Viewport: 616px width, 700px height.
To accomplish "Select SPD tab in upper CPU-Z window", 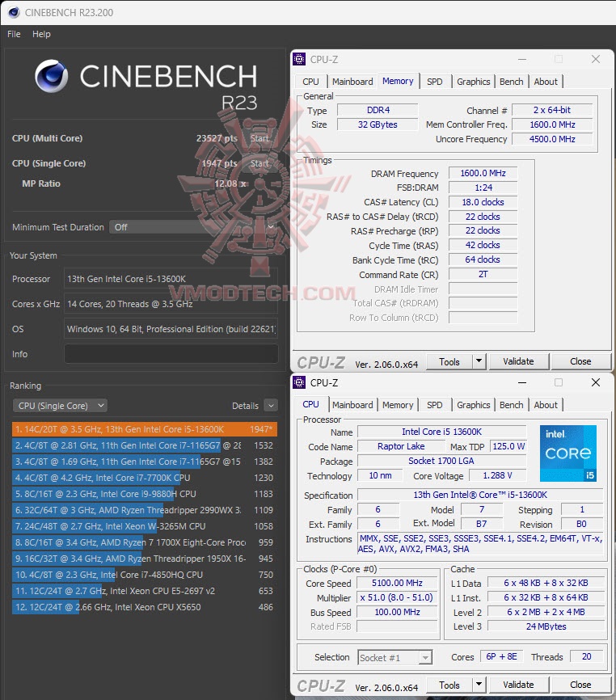I will tap(434, 82).
